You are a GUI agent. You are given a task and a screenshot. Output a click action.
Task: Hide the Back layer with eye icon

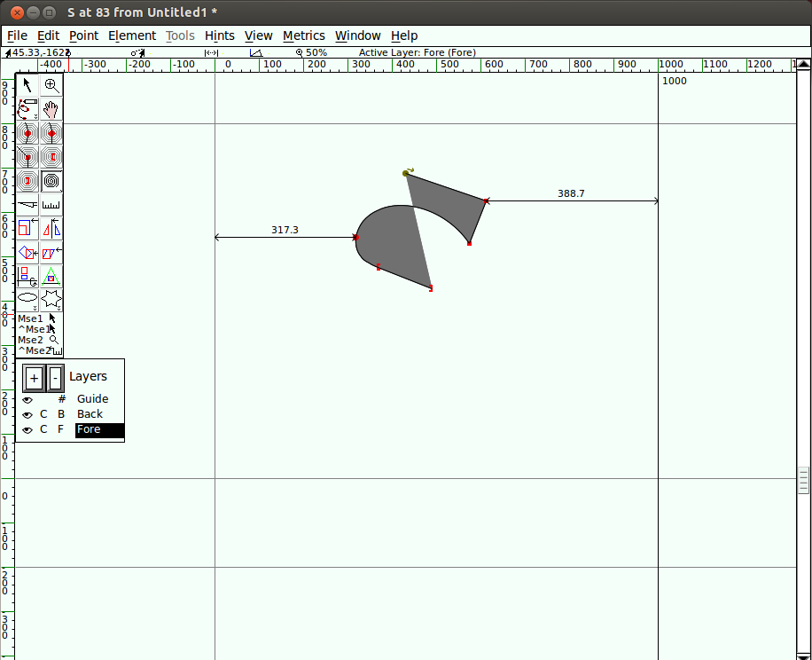point(27,415)
